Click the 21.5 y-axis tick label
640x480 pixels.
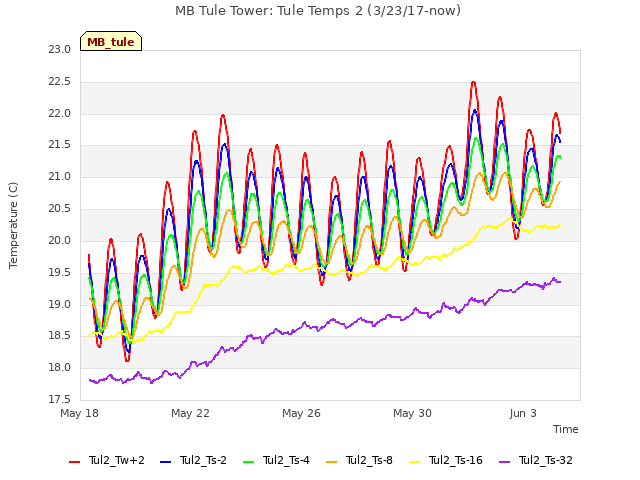60,145
